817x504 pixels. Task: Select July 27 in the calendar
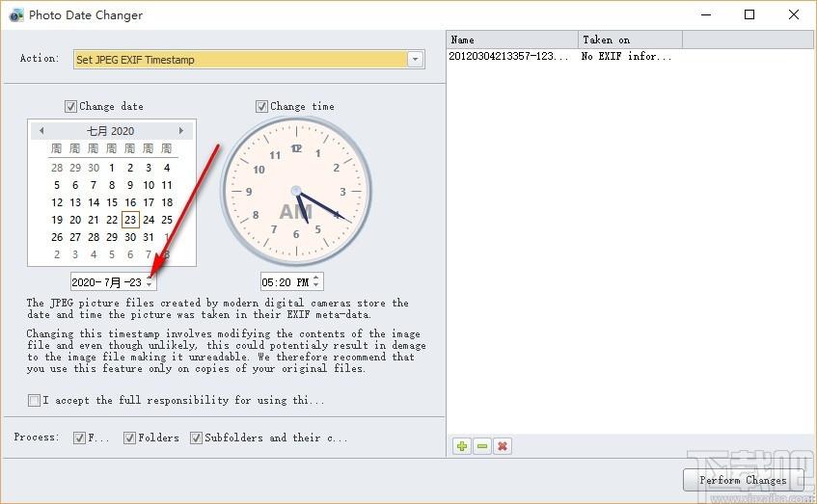pos(75,237)
